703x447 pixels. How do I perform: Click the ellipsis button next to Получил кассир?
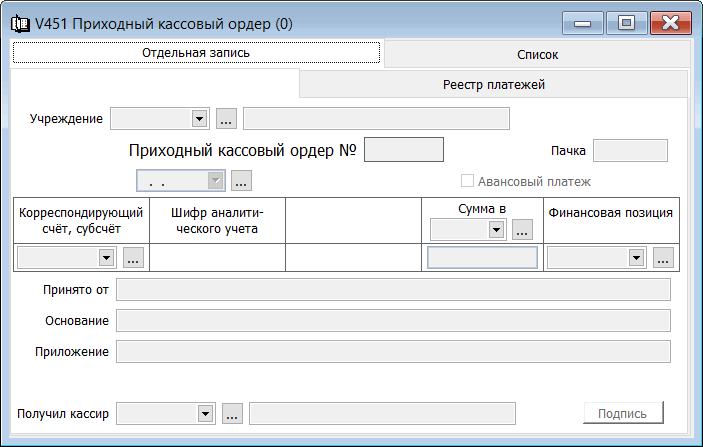coord(232,414)
